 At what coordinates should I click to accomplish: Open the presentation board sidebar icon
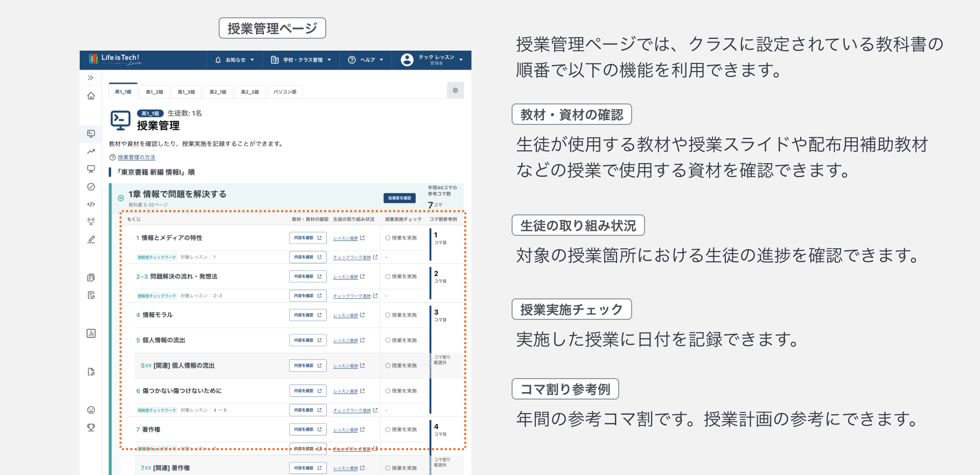pyautogui.click(x=91, y=169)
